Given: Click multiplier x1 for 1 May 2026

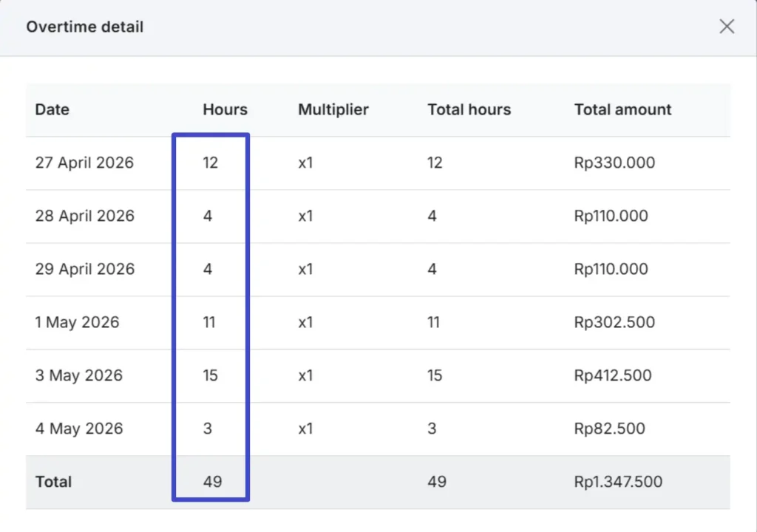Looking at the screenshot, I should point(305,322).
